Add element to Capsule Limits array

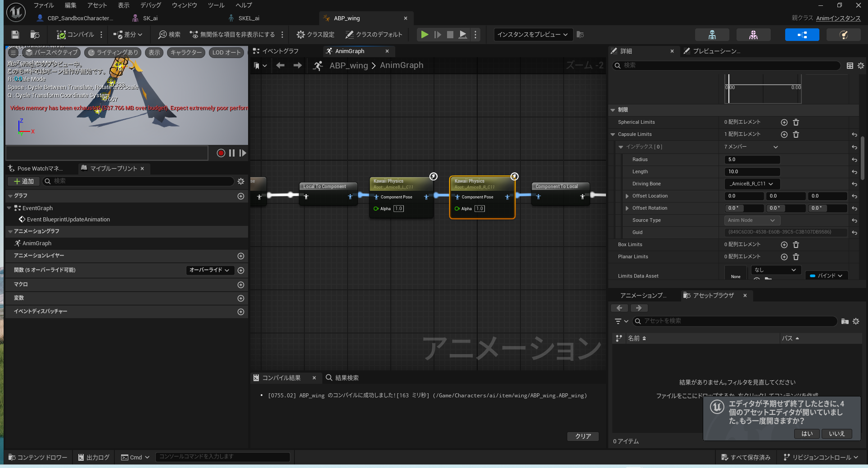[x=784, y=135]
